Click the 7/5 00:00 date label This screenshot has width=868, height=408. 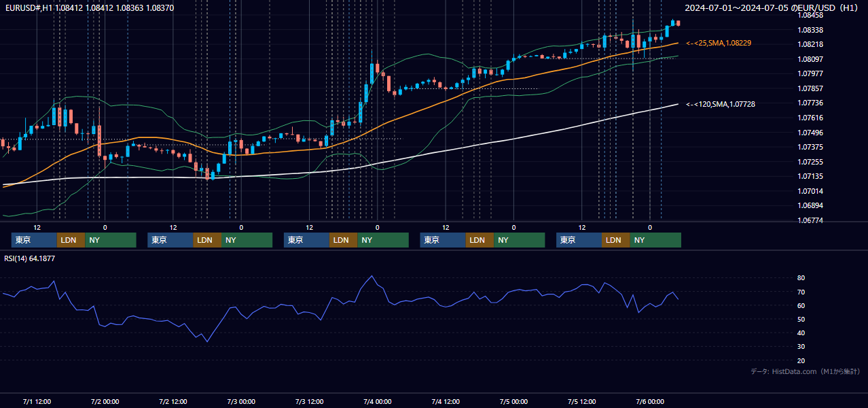point(513,401)
